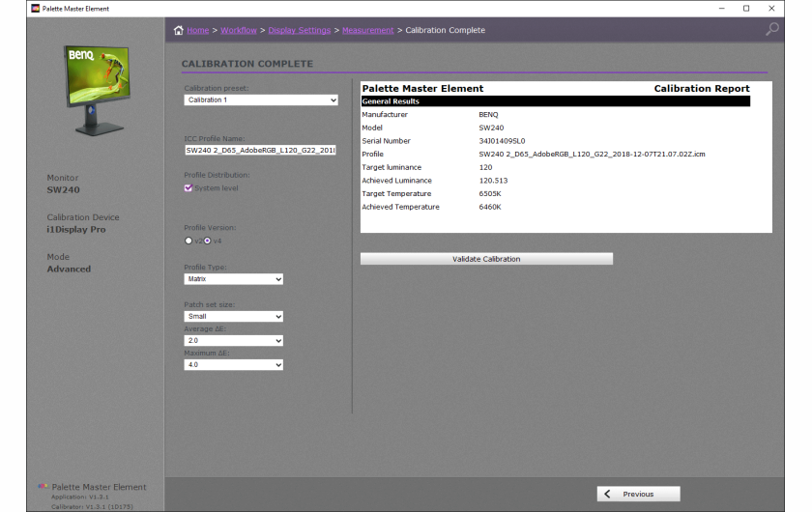Open the Profile Type Matrix dropdown

(234, 279)
